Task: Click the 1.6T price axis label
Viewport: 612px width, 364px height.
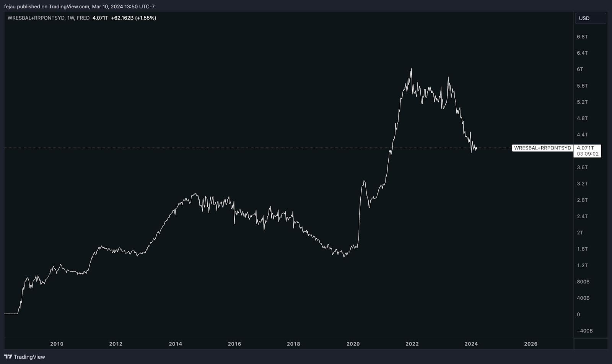Action: pyautogui.click(x=582, y=249)
